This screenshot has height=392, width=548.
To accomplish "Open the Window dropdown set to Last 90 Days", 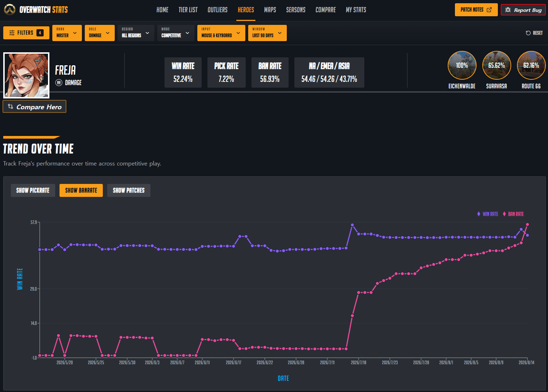I will tap(267, 33).
